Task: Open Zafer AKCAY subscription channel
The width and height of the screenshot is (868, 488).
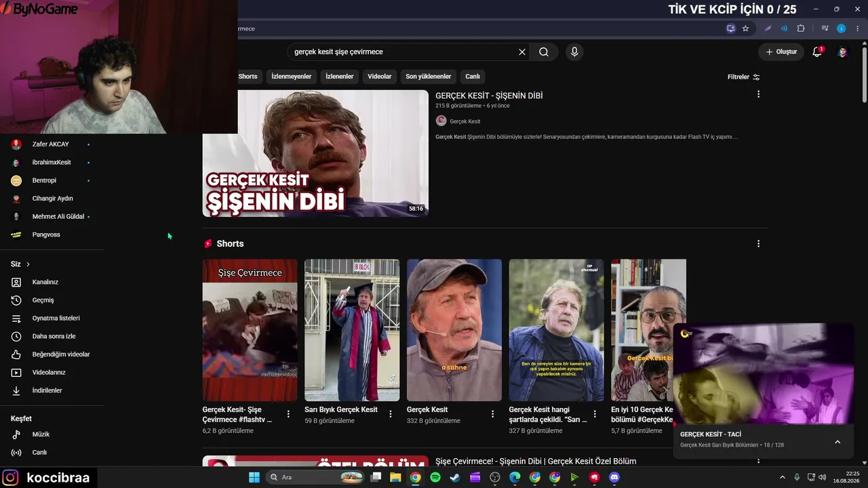Action: point(52,144)
